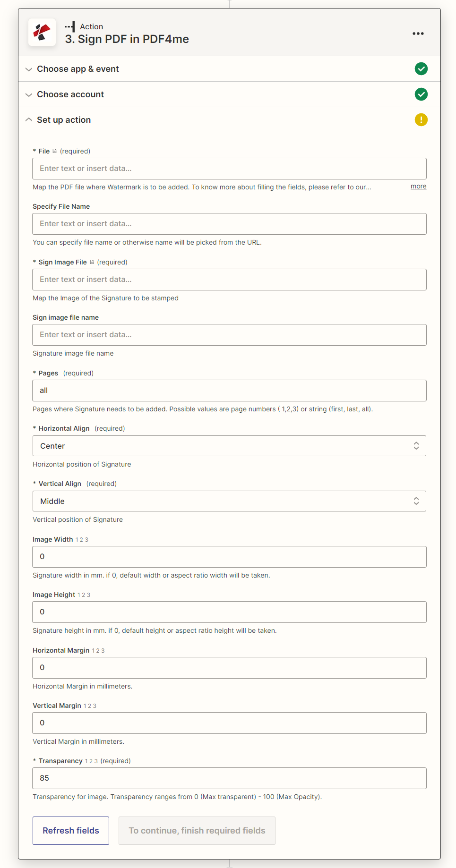The height and width of the screenshot is (868, 456).
Task: Click the To continue, finish required fields button
Action: coord(197,830)
